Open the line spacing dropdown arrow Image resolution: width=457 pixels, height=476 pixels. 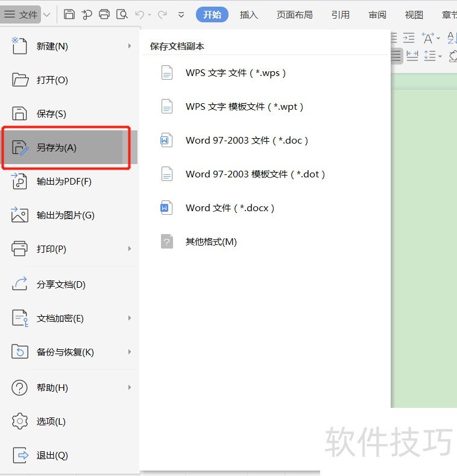[x=440, y=56]
